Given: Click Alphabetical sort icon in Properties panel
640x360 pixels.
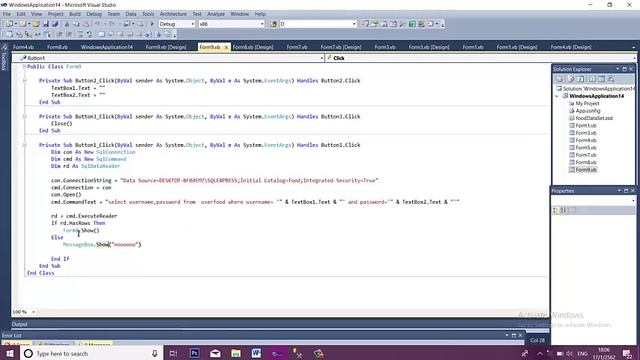Looking at the screenshot, I should (563, 210).
